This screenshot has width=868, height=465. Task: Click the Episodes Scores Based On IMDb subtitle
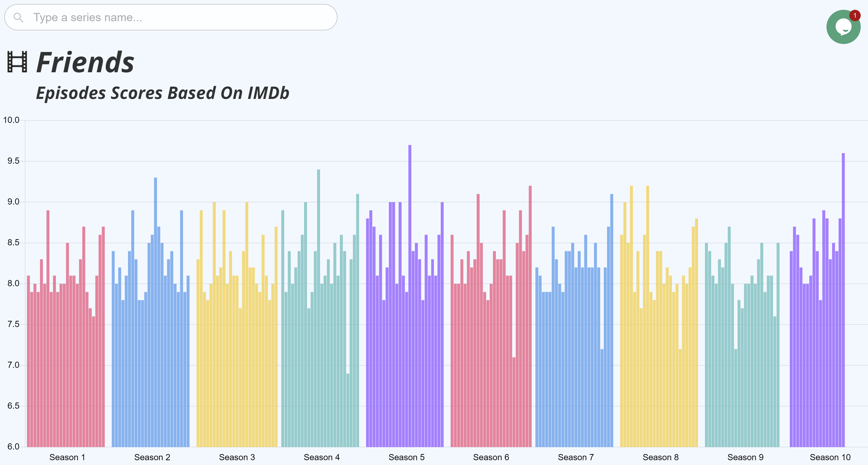162,93
